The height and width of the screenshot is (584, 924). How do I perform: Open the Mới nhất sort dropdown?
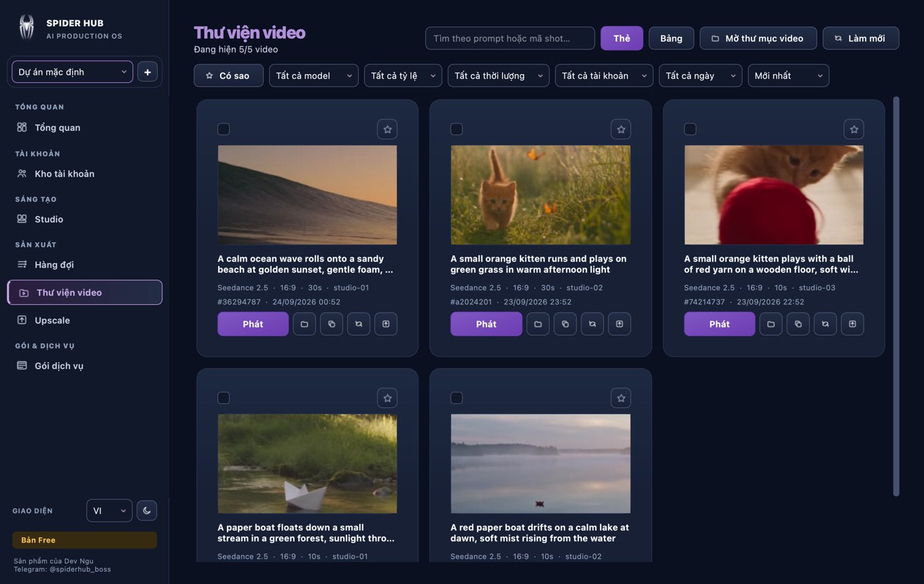pos(788,76)
